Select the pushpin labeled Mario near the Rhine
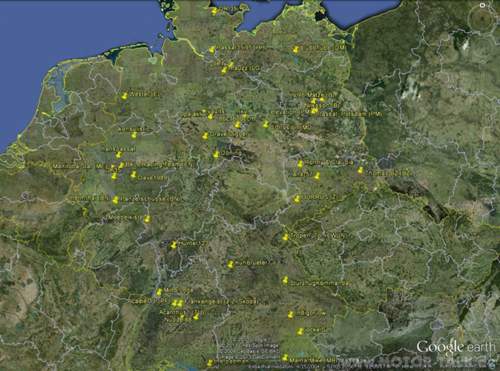Image resolution: width=500 pixels, height=371 pixels. (x=159, y=293)
